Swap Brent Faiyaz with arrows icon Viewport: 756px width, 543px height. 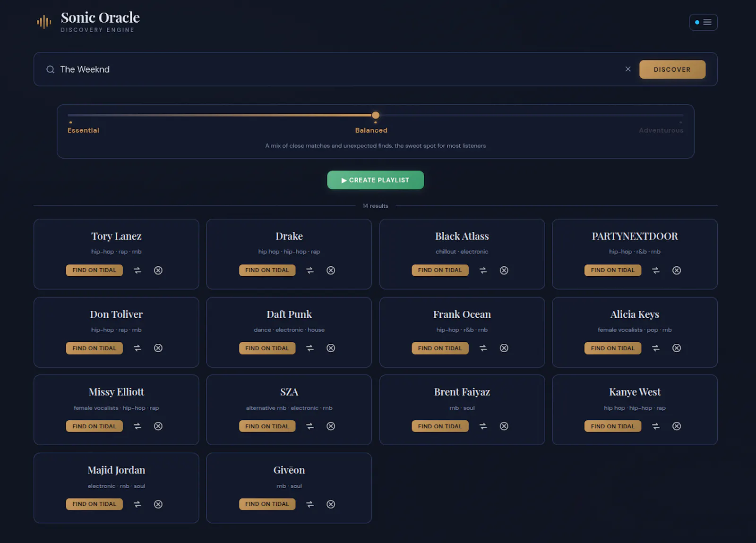[483, 426]
